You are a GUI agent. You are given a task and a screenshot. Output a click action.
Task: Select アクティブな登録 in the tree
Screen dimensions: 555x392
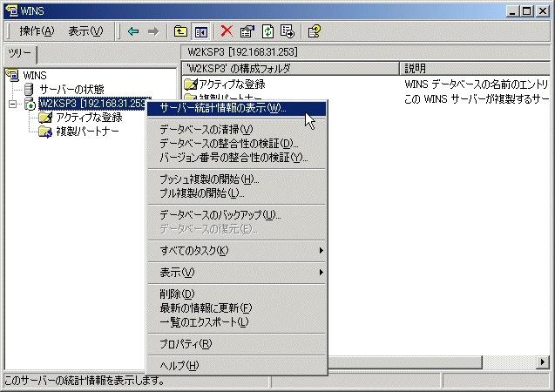89,118
